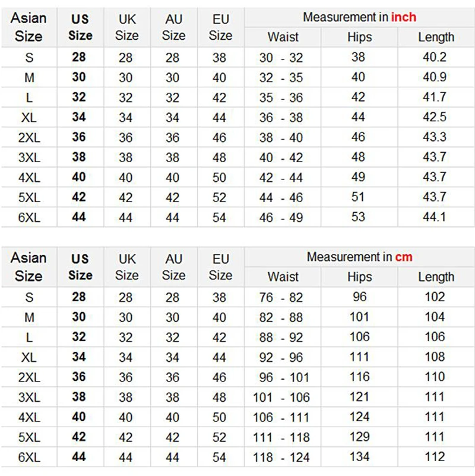Click the Waist column header in the inch table

283,37
